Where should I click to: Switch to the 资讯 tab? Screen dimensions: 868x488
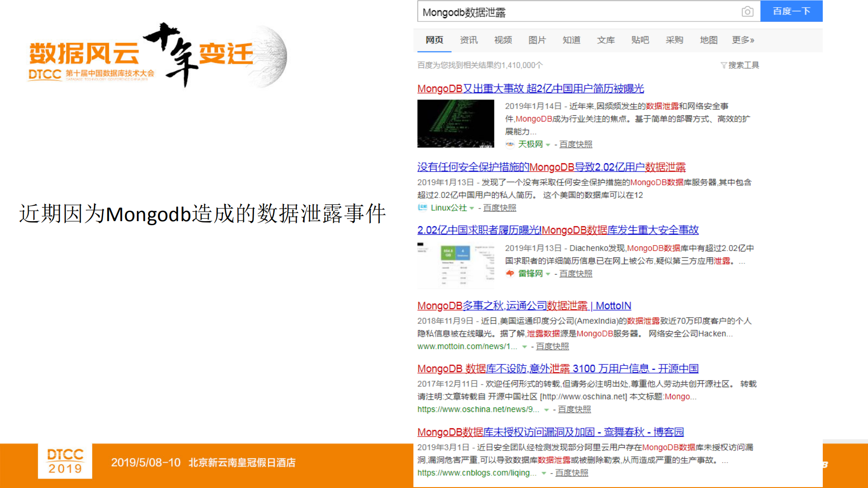(468, 40)
